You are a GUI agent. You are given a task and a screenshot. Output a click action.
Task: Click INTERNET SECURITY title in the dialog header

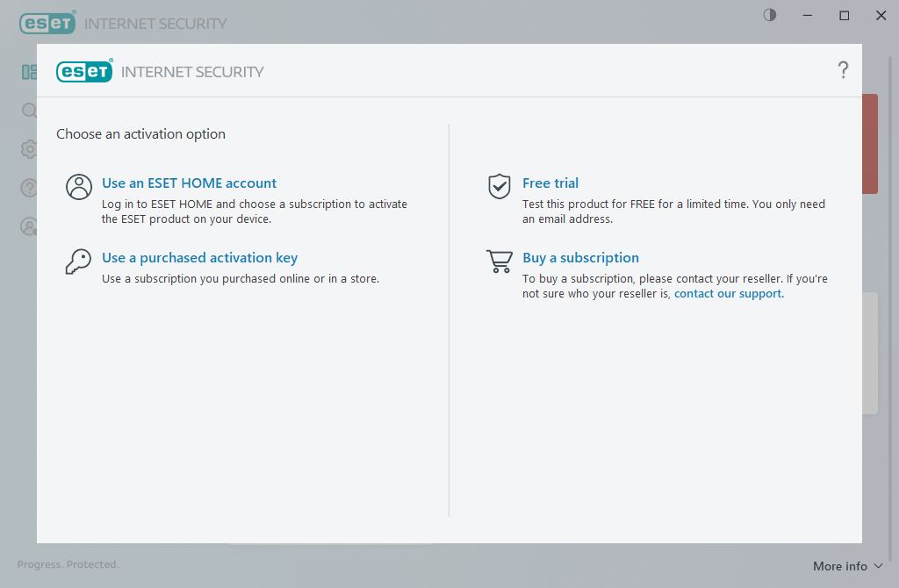click(x=192, y=72)
